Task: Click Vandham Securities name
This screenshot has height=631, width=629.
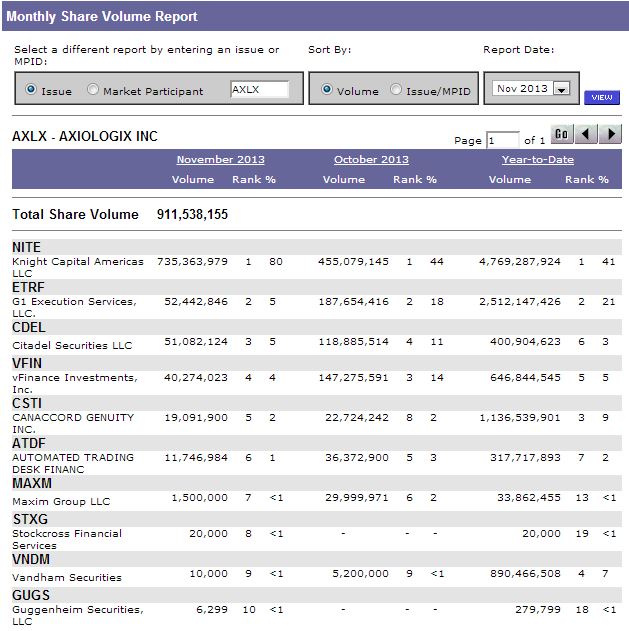Action: click(67, 577)
